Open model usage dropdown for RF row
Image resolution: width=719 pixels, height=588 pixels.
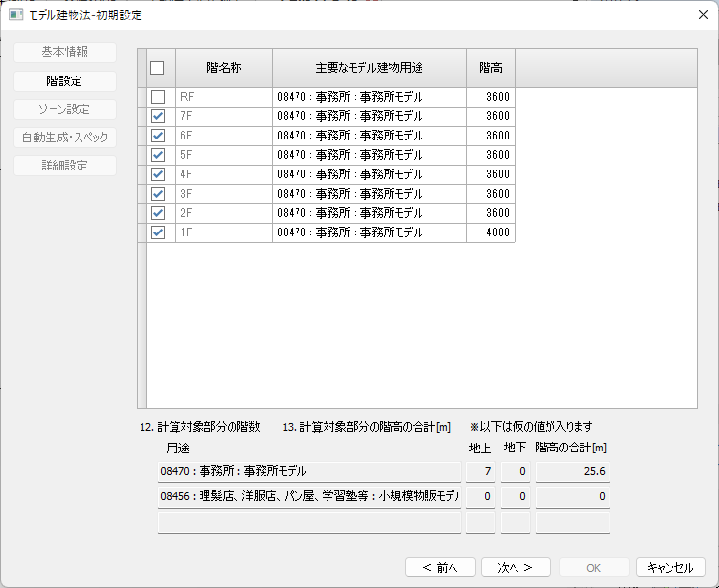pyautogui.click(x=369, y=97)
